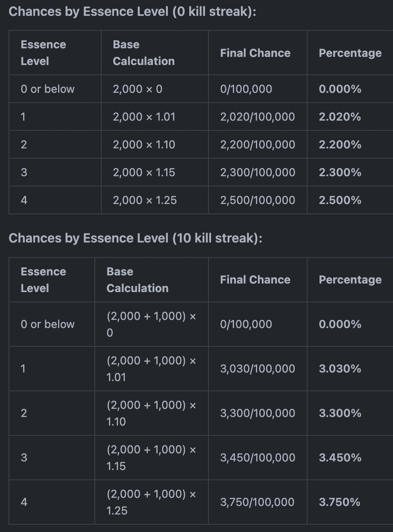Click the 2.020% percentage cell
This screenshot has height=532, width=393.
340,117
